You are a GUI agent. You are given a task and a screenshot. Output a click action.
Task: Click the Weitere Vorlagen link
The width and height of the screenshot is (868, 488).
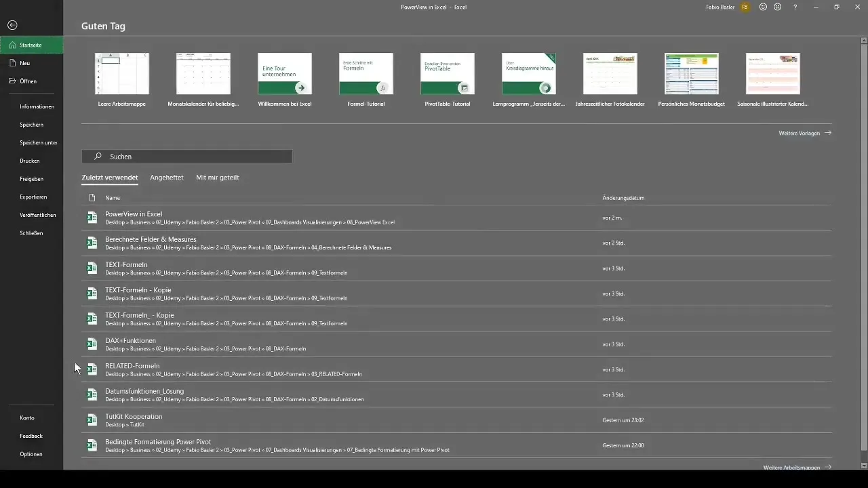(805, 134)
